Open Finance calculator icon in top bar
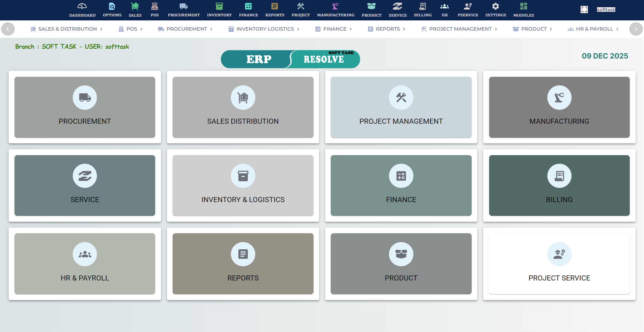Viewport: 644px width, 332px height. click(248, 6)
